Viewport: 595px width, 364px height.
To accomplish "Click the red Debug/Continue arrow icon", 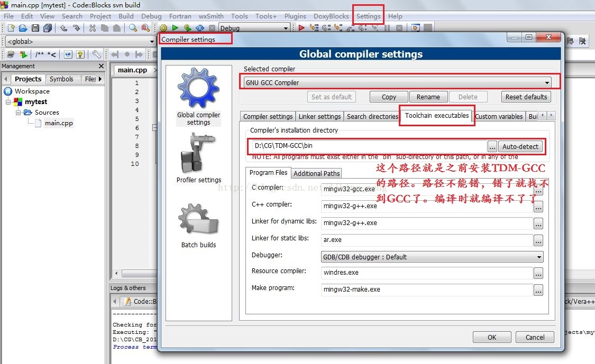I will 301,27.
